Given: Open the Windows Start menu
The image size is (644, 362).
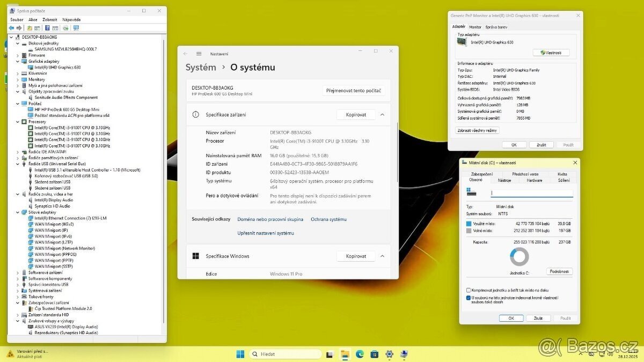Looking at the screenshot, I should point(240,354).
